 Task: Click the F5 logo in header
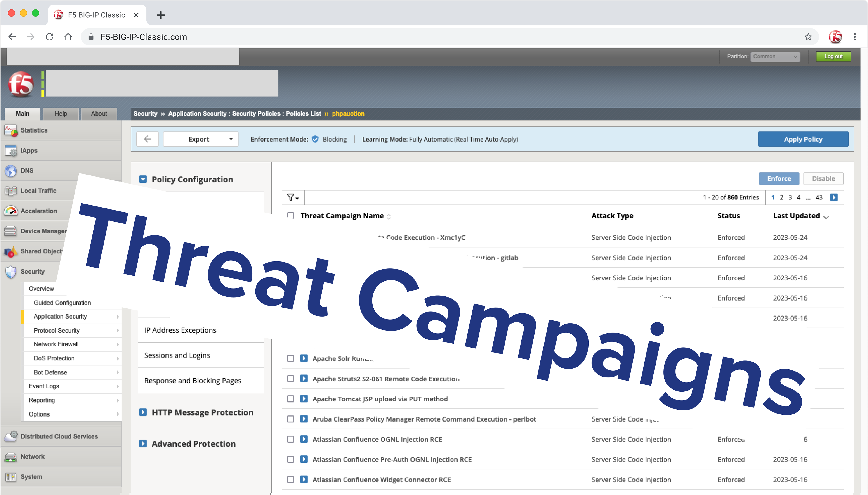(x=21, y=84)
